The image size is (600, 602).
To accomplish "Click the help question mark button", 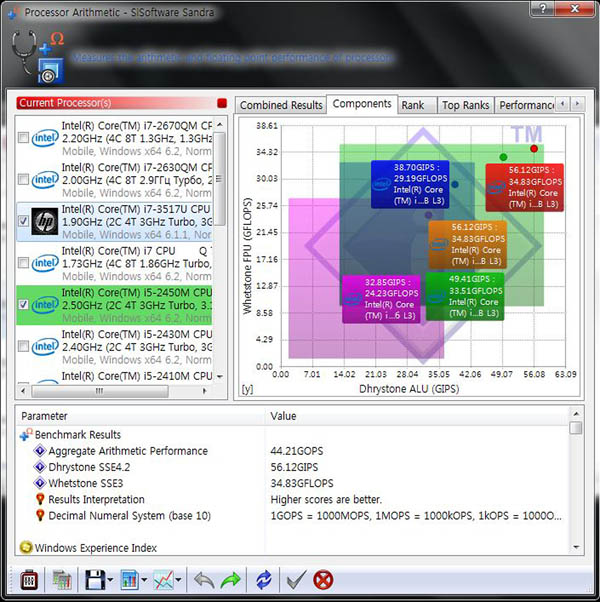I will (x=543, y=8).
